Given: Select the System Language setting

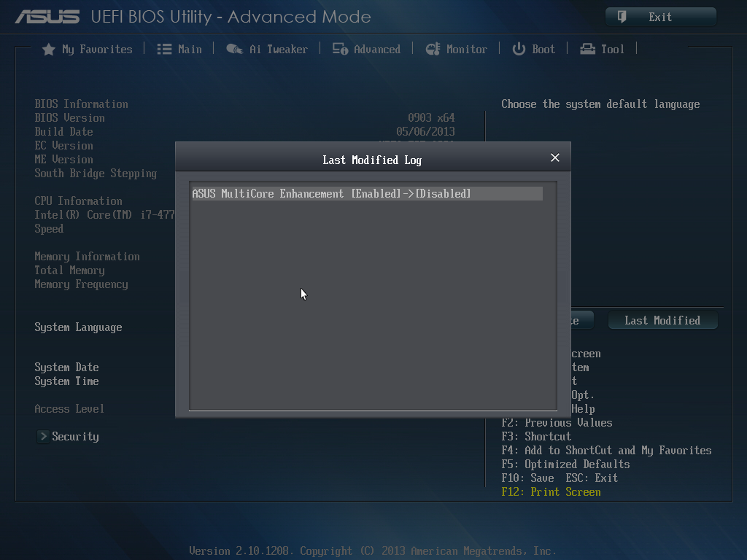Looking at the screenshot, I should (78, 327).
